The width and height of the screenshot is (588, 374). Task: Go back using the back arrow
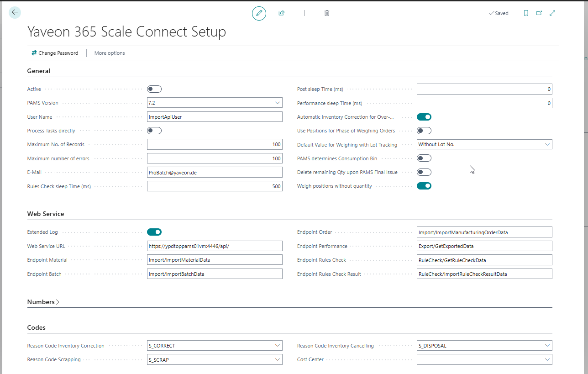(15, 12)
